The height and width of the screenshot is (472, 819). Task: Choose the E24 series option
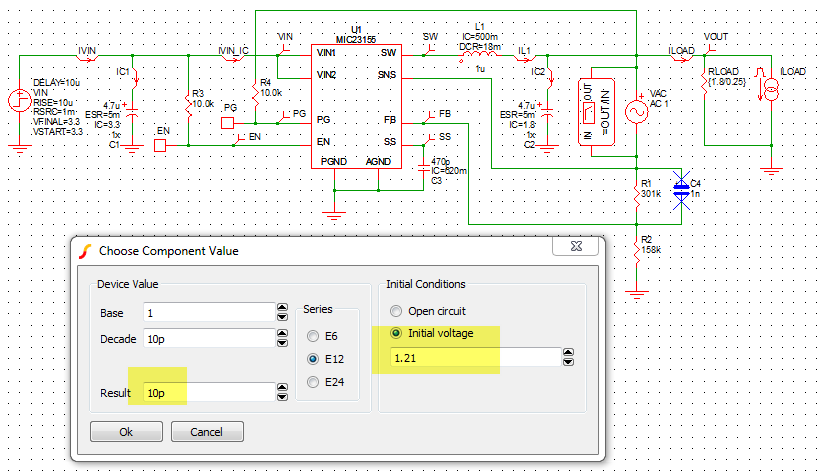pyautogui.click(x=313, y=382)
